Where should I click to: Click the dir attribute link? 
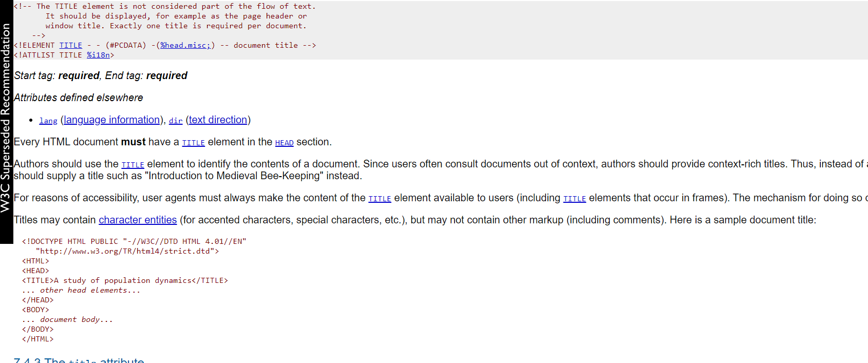(x=176, y=121)
